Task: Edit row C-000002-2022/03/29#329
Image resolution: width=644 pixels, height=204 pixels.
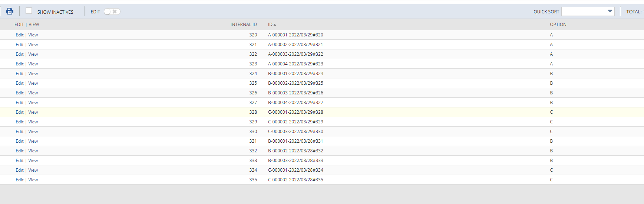Action: tap(20, 122)
